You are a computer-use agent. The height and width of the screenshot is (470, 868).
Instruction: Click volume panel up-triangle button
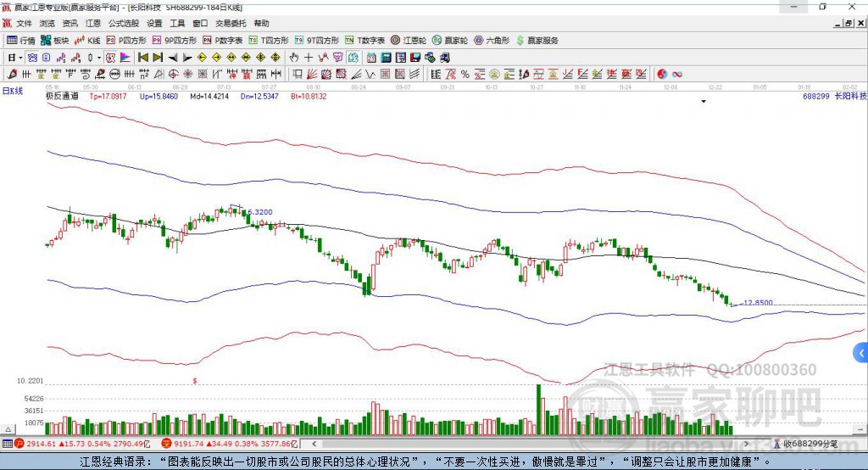(x=8, y=429)
